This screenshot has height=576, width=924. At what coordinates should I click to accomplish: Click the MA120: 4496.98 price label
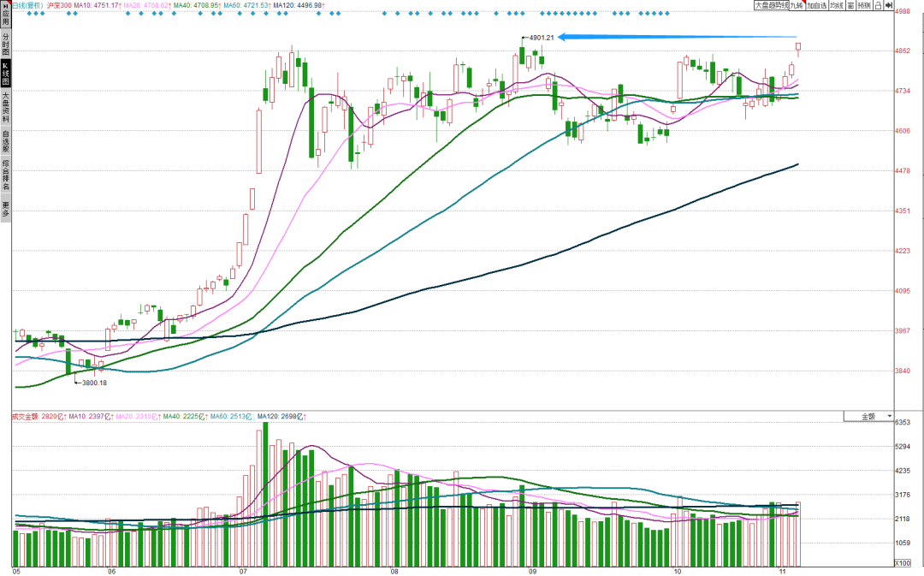(299, 5)
